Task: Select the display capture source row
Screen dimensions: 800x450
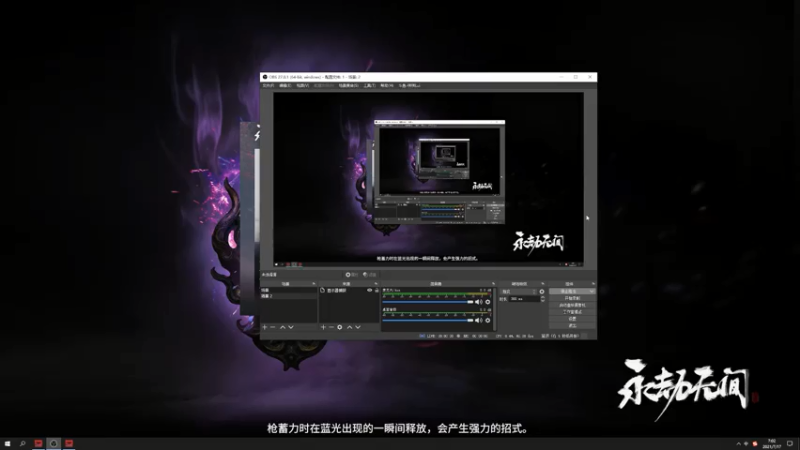Action: (x=349, y=290)
